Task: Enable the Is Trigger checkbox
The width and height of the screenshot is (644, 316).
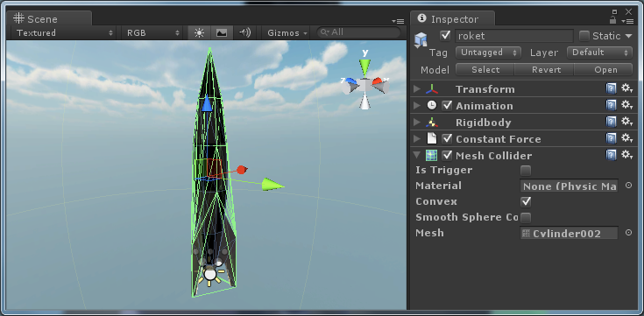Action: point(526,171)
